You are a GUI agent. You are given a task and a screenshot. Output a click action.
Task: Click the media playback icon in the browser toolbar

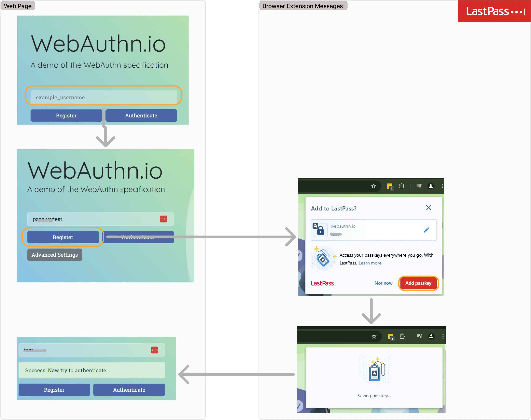(419, 186)
